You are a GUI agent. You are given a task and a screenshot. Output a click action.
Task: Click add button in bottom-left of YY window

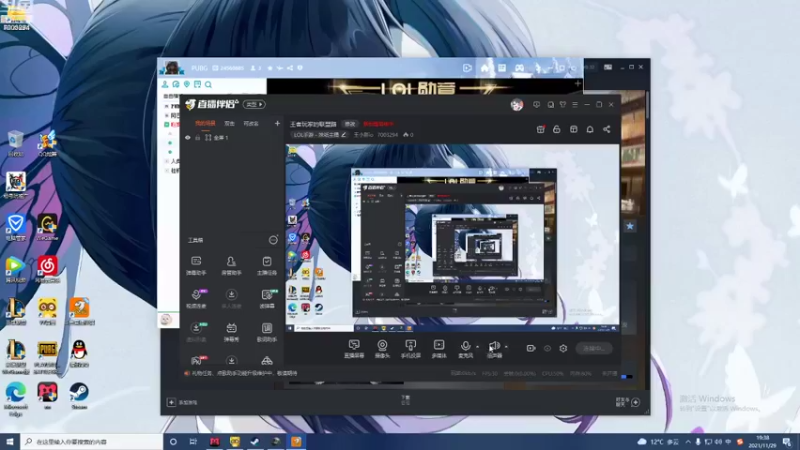click(171, 403)
